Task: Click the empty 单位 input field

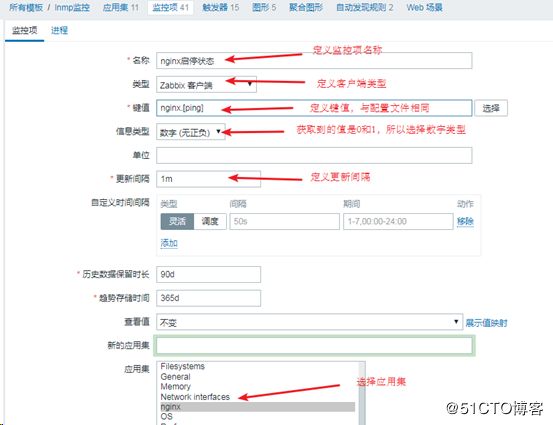Action: click(x=314, y=156)
